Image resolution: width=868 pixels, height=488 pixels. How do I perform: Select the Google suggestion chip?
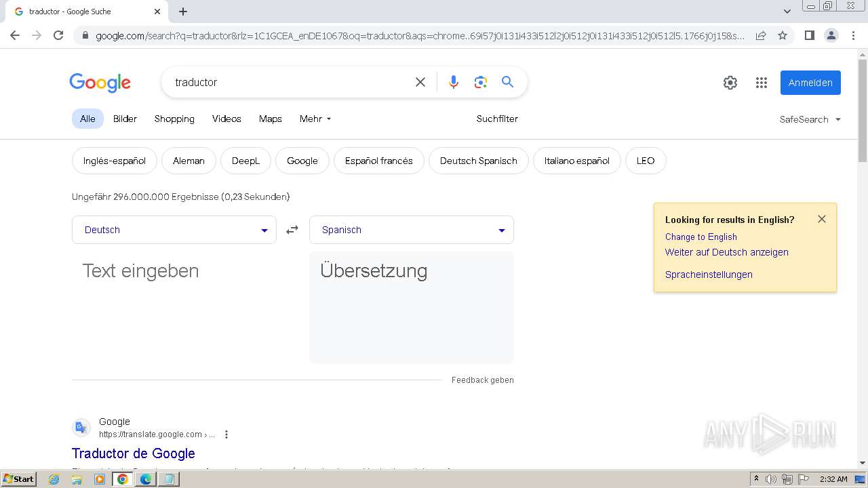coord(302,161)
